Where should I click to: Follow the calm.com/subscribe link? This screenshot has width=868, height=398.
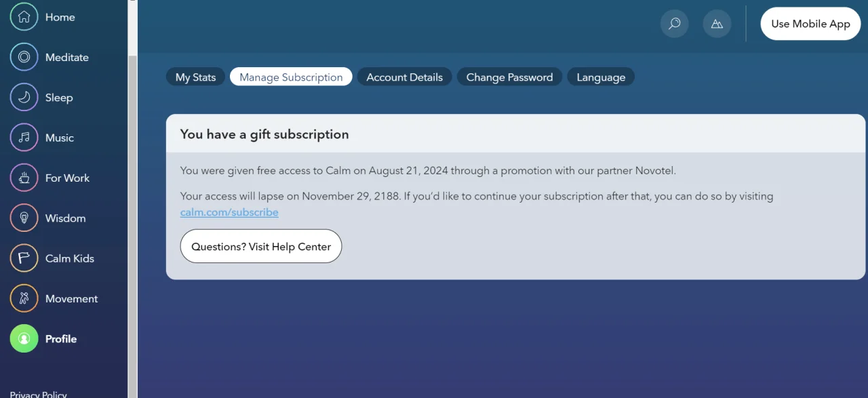229,212
